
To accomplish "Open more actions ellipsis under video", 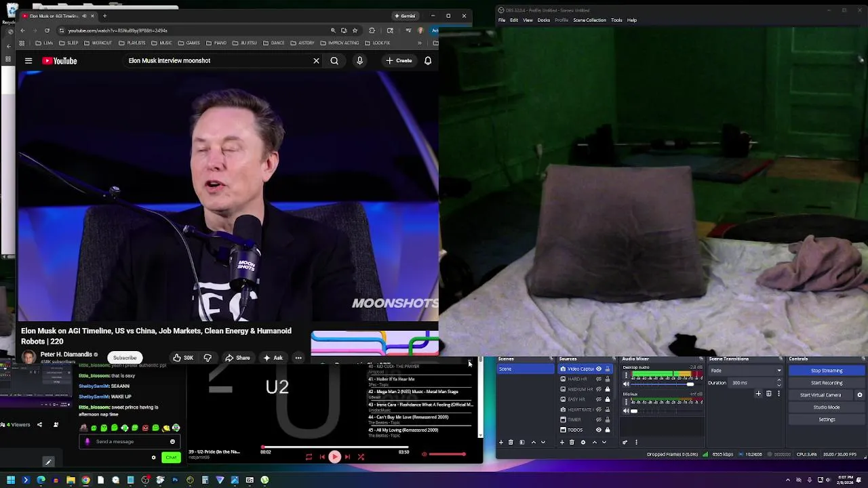I will 298,358.
